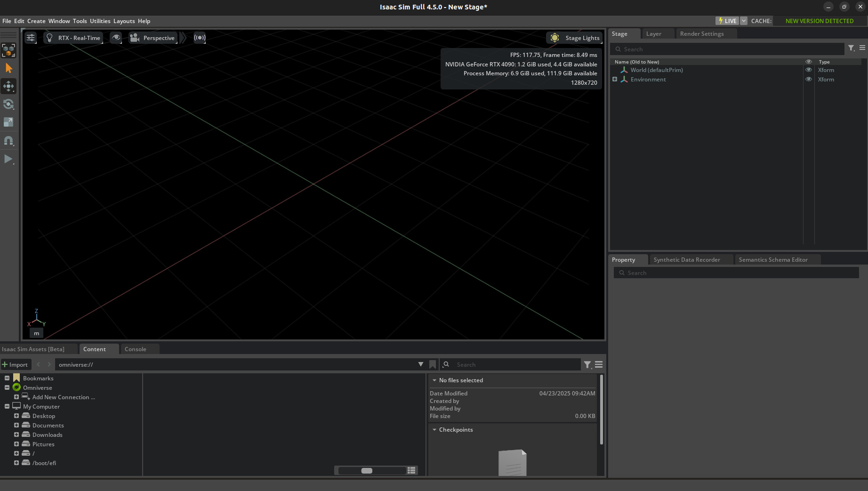
Task: Click the Import button
Action: click(x=16, y=364)
